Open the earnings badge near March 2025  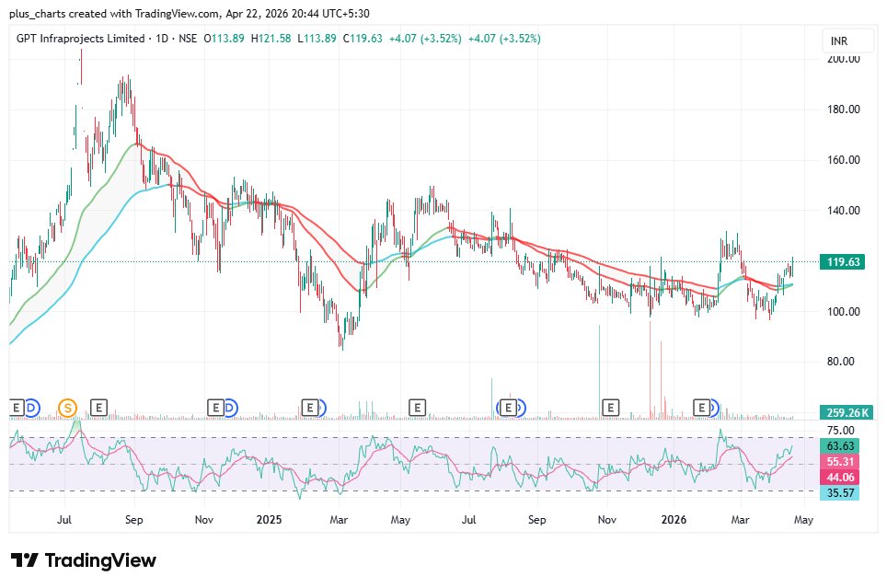pos(309,407)
